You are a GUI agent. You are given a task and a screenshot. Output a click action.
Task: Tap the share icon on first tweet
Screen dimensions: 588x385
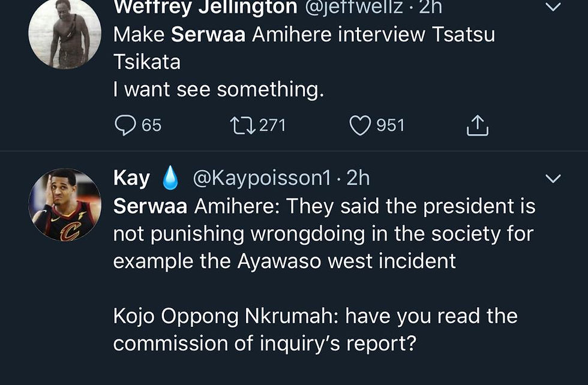pyautogui.click(x=477, y=125)
